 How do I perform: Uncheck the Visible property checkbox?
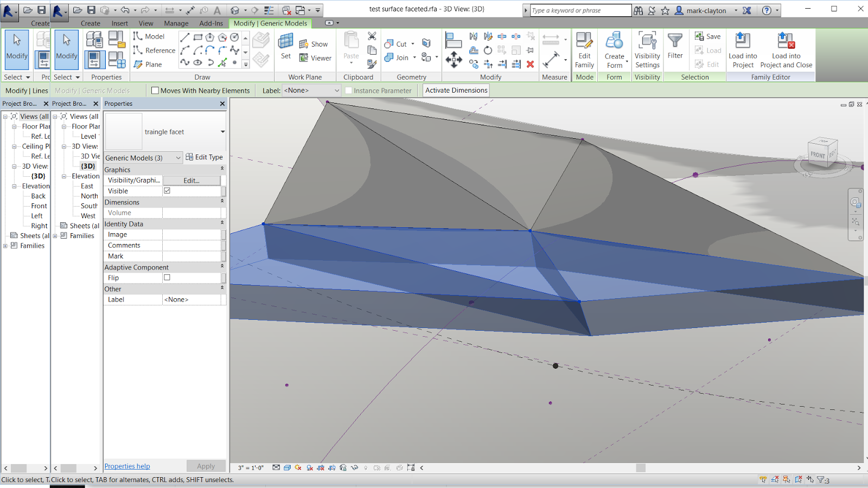167,191
